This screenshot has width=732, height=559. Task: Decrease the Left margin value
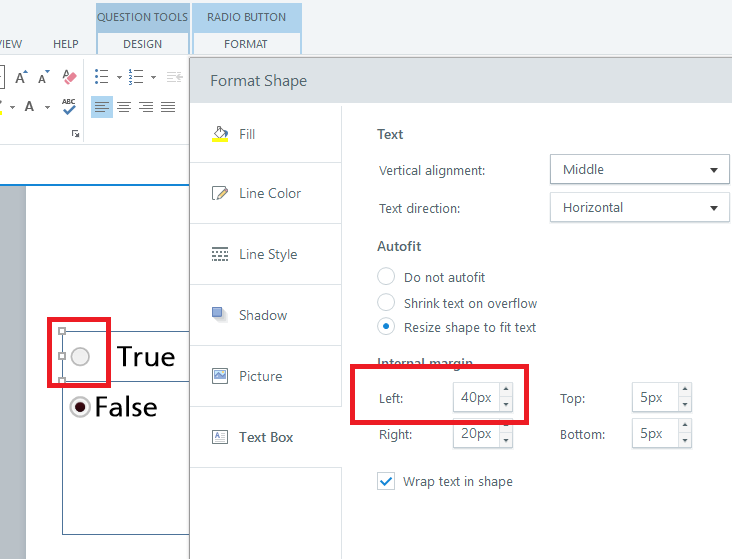(x=506, y=404)
